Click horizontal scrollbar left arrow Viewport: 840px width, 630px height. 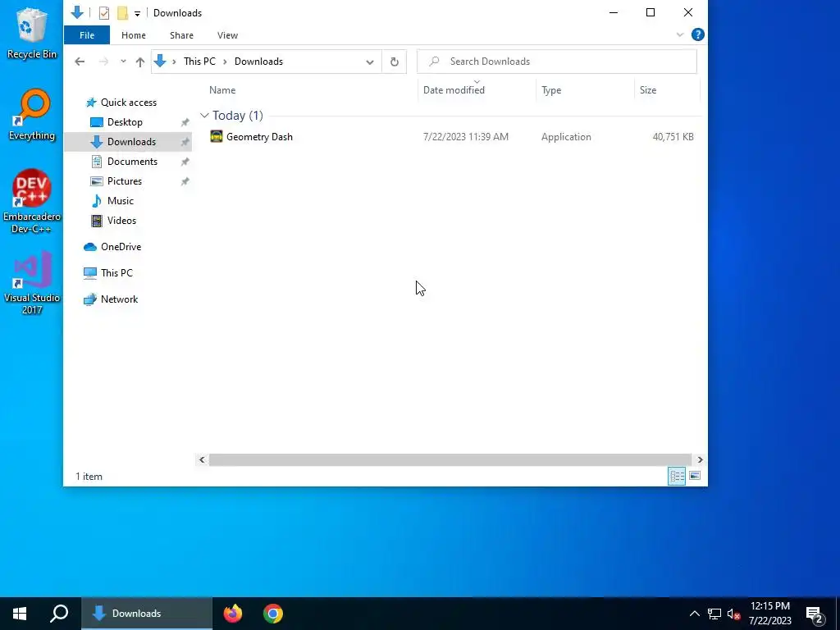(x=202, y=459)
